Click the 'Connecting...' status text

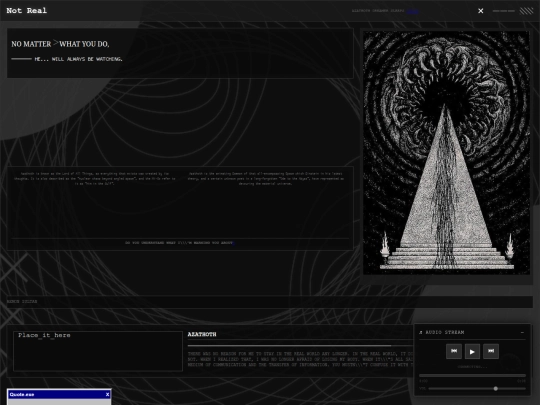(x=472, y=367)
